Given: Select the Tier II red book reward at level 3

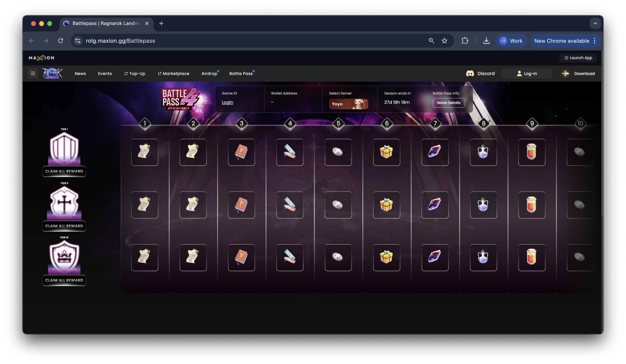Looking at the screenshot, I should (x=241, y=205).
